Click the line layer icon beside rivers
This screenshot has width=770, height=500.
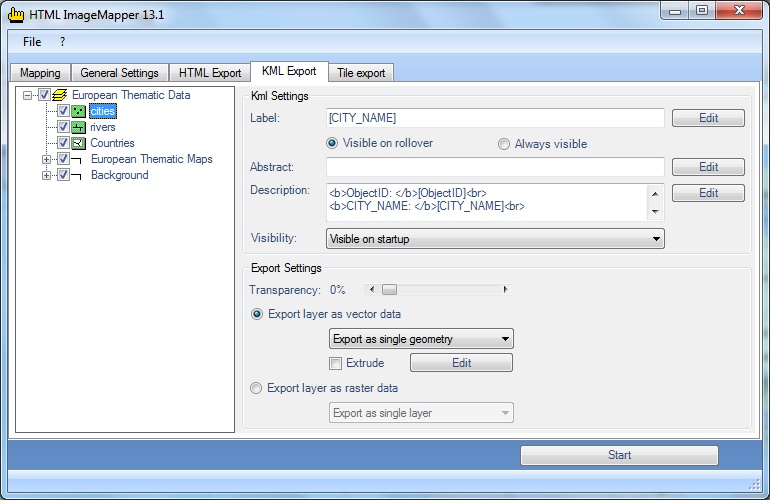[79, 127]
